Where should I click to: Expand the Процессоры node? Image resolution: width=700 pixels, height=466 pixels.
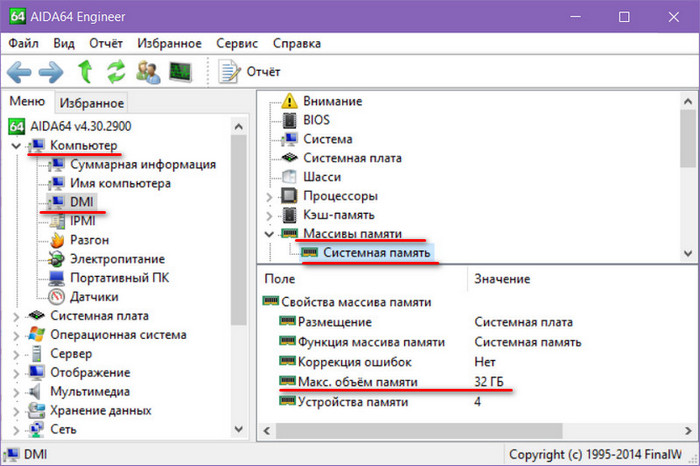coord(269,195)
